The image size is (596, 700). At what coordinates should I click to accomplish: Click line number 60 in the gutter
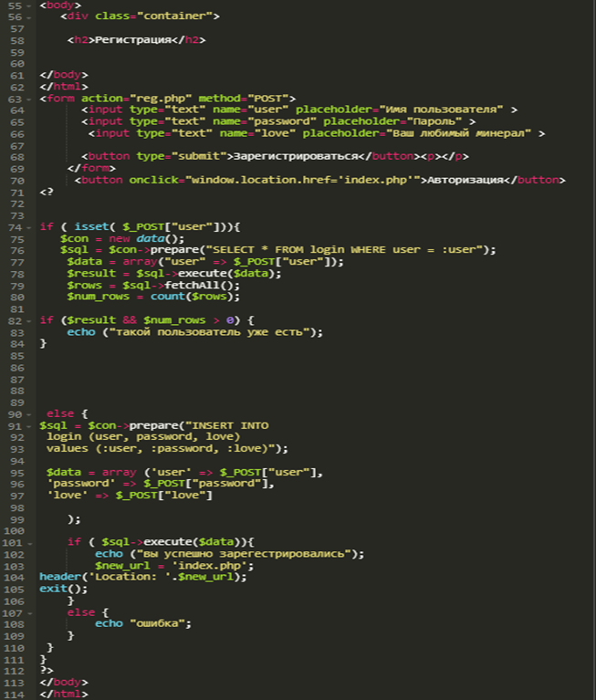[17, 64]
